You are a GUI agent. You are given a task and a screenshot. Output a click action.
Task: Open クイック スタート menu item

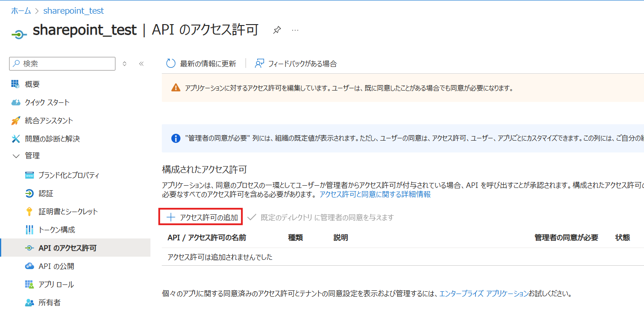click(47, 102)
